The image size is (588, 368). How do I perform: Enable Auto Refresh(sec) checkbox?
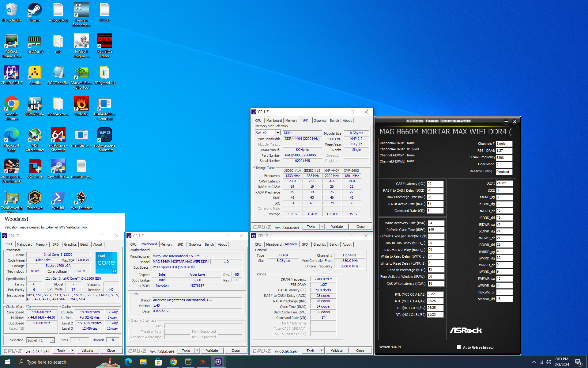459,347
